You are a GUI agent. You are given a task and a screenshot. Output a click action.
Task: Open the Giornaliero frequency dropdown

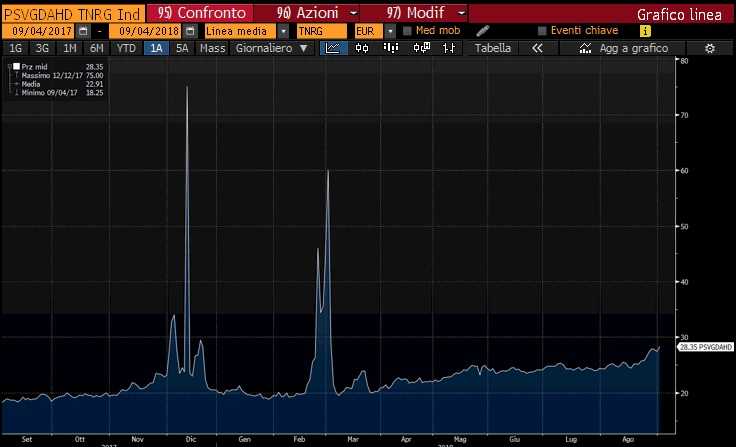[x=303, y=48]
